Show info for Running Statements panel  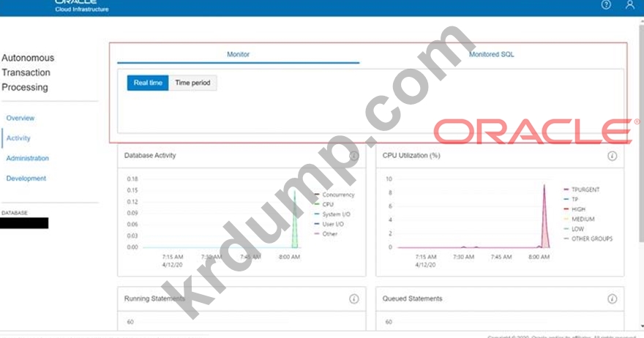[x=353, y=298]
